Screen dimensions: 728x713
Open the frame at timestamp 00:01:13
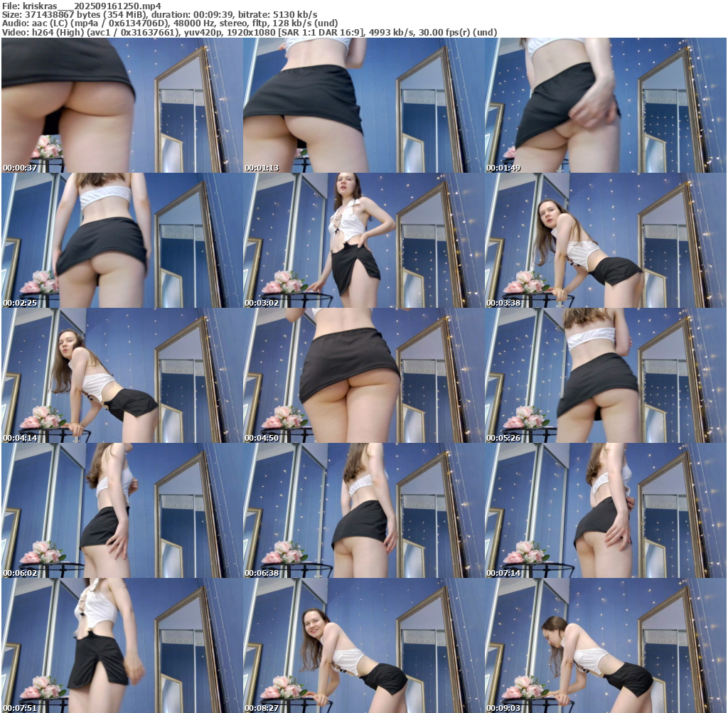pos(364,105)
